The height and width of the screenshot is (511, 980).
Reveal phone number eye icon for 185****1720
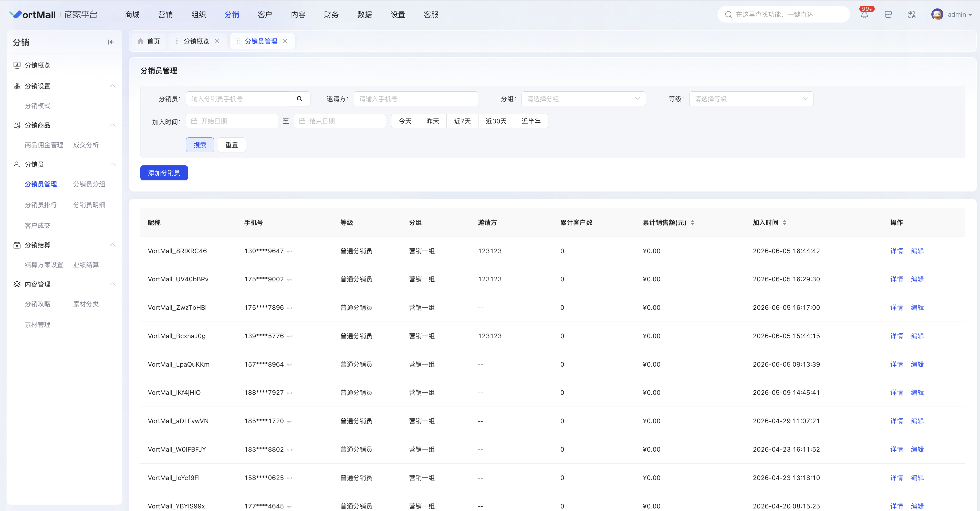(289, 421)
